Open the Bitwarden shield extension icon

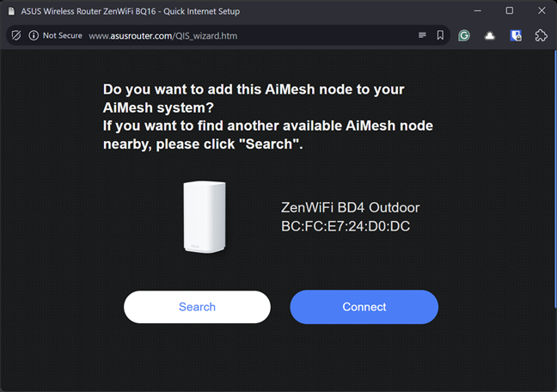coord(515,35)
